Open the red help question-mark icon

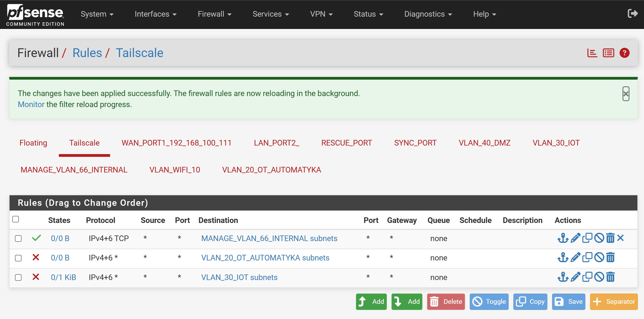click(x=624, y=53)
